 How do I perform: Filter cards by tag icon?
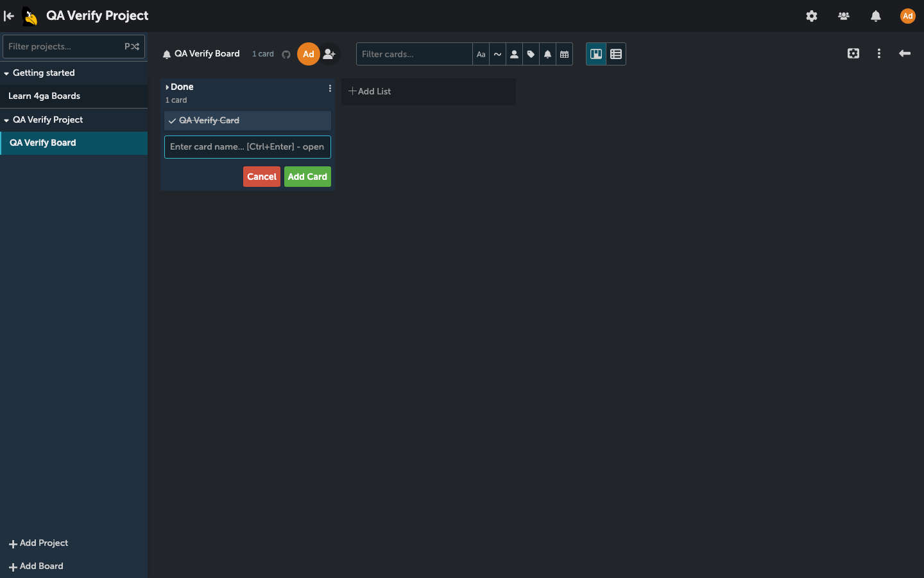(x=531, y=55)
